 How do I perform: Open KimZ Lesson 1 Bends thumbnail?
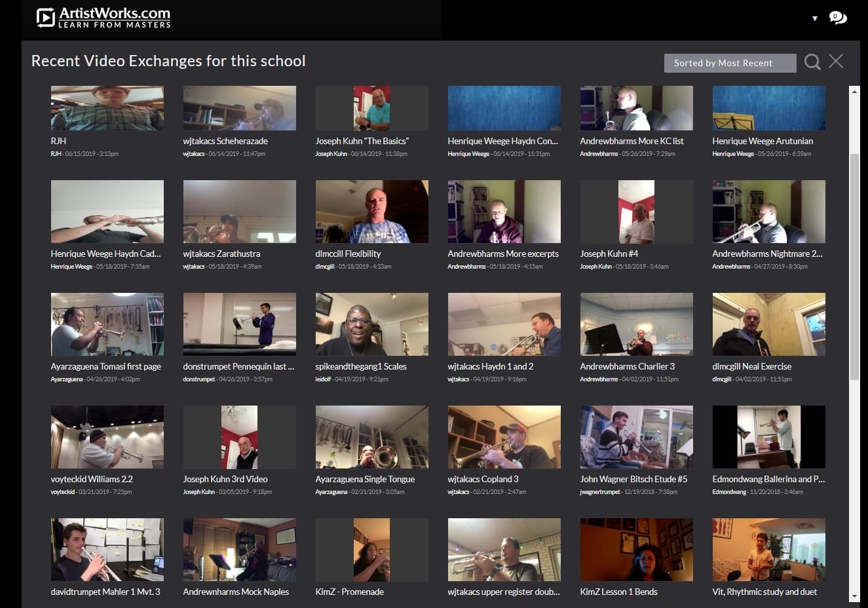click(x=637, y=550)
